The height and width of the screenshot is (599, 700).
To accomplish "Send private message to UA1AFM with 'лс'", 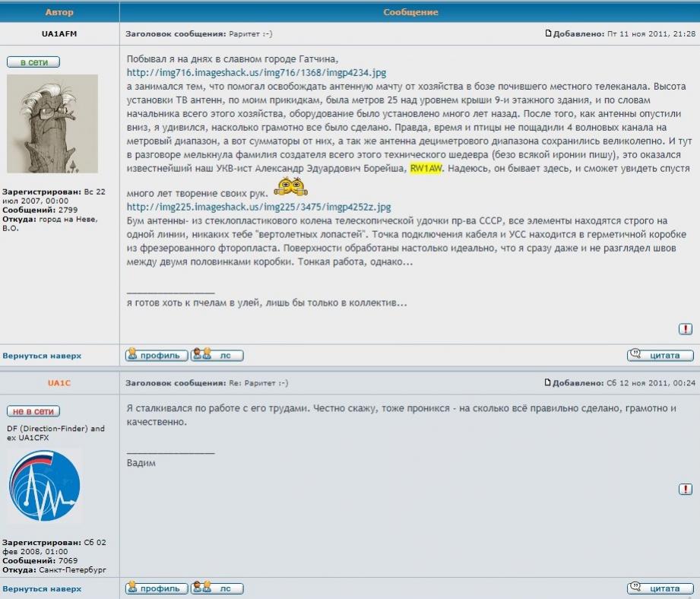I will point(217,355).
